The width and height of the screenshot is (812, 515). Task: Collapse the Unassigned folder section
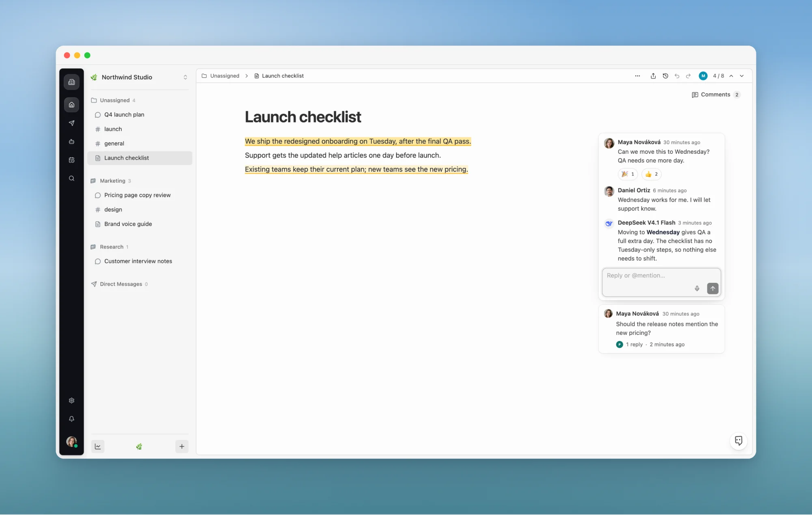113,100
